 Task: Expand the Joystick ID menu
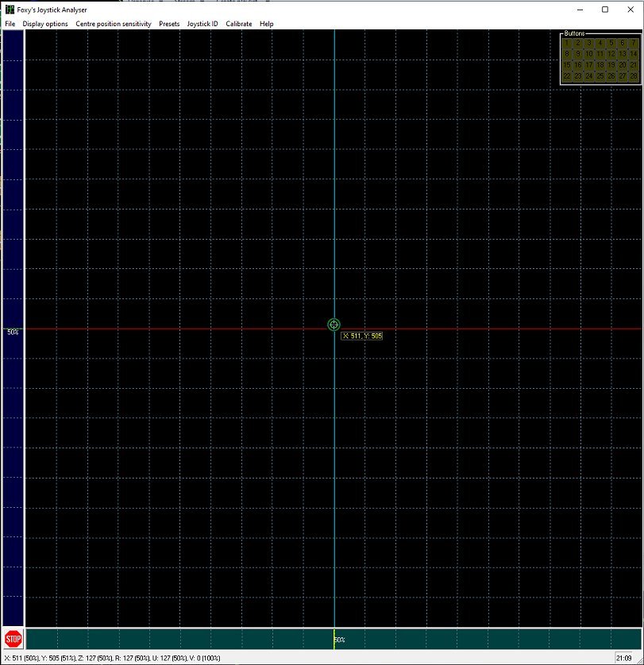[202, 24]
